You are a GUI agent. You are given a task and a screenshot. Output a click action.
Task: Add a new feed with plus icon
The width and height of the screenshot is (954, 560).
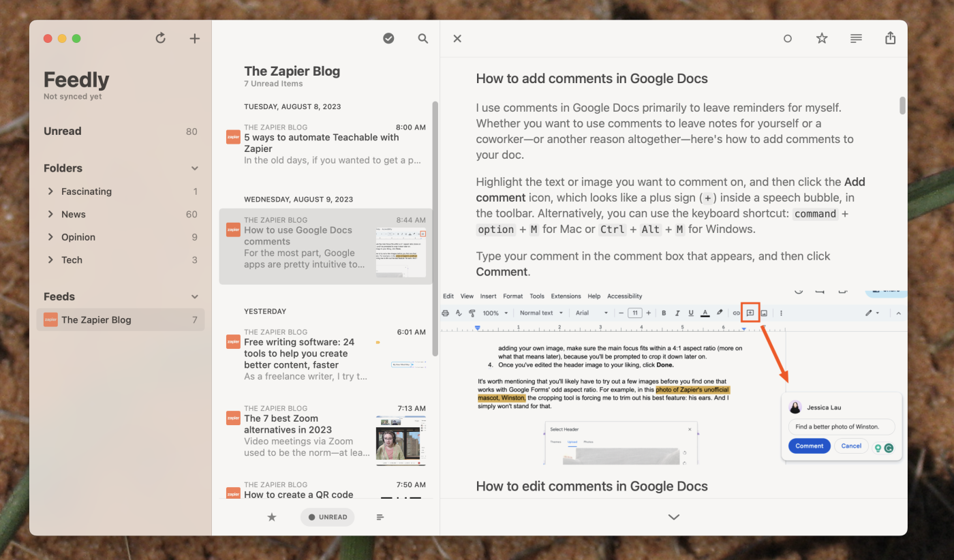(x=195, y=39)
